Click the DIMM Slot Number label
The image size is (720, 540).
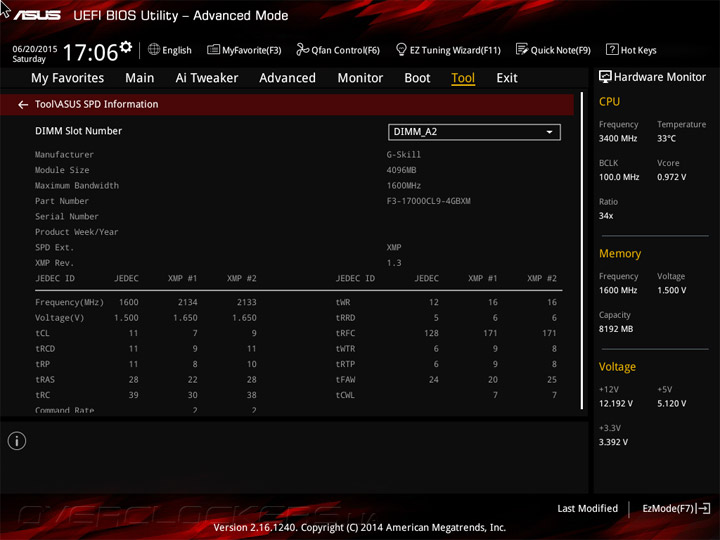(x=79, y=131)
